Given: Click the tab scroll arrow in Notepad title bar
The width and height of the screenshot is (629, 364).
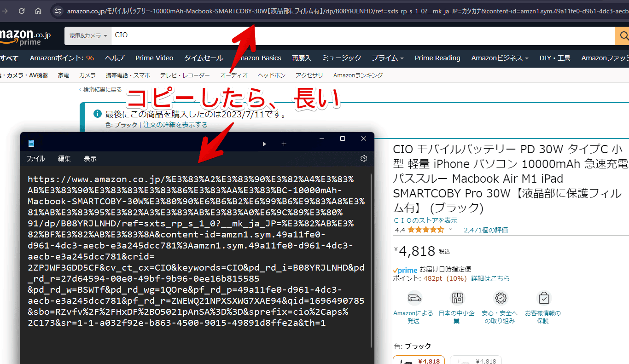Looking at the screenshot, I should [x=264, y=144].
